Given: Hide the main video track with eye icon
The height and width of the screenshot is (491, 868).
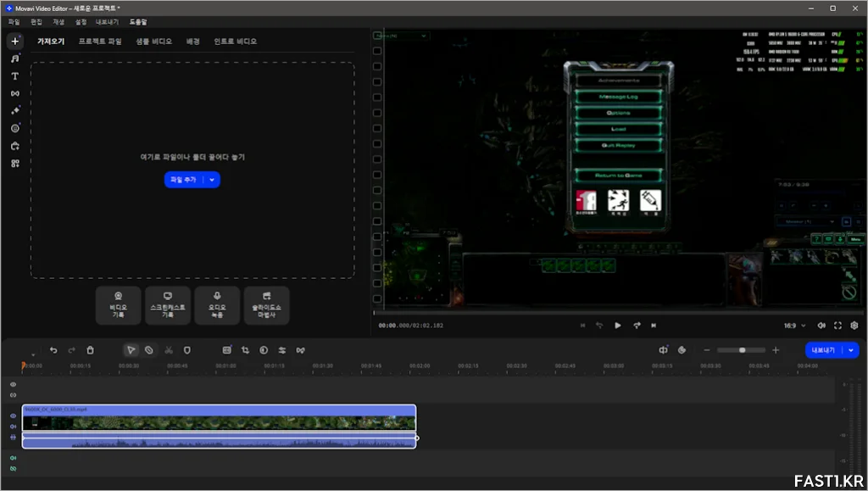Looking at the screenshot, I should (14, 416).
